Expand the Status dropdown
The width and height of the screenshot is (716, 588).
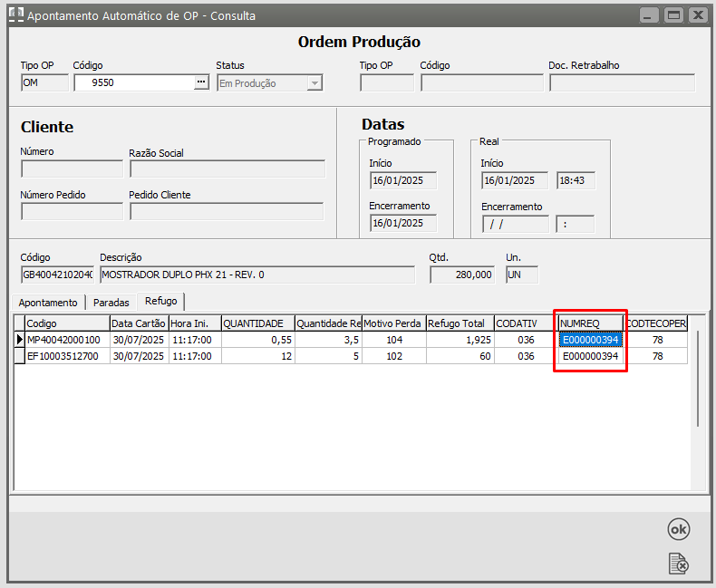pos(314,83)
